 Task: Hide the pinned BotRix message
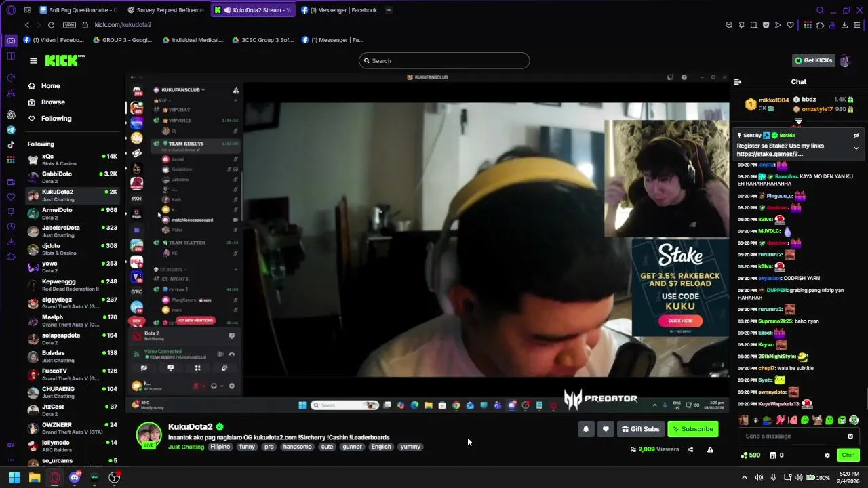tap(856, 136)
